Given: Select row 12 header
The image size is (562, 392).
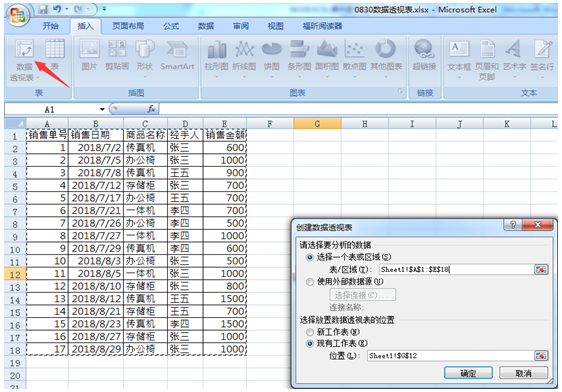Looking at the screenshot, I should pos(15,275).
